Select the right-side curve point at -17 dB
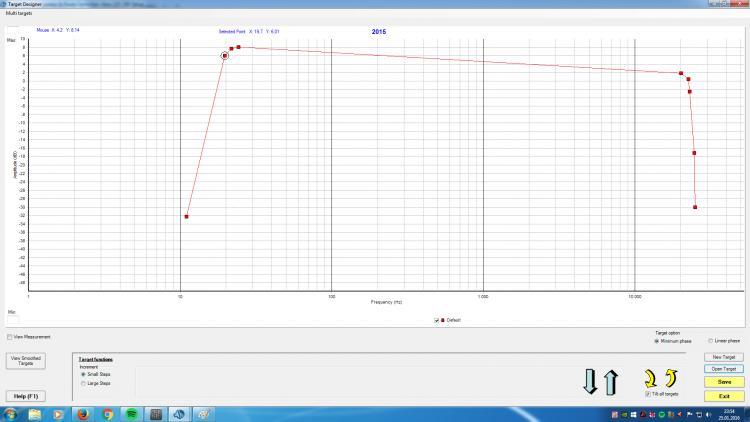Screen dimensions: 750x422 click(694, 153)
